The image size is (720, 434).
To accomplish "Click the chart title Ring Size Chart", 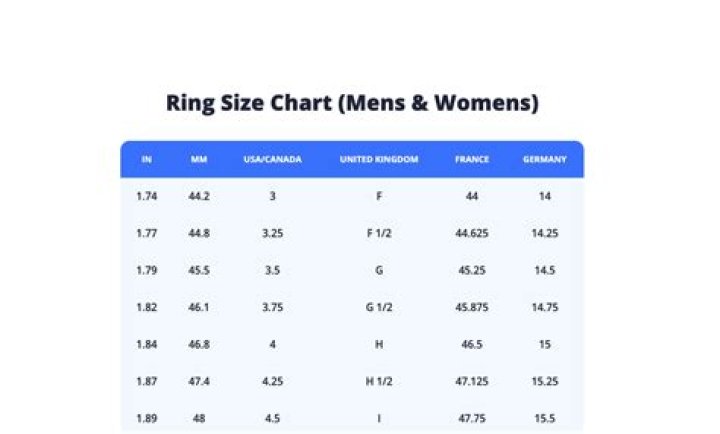I will pyautogui.click(x=352, y=103).
